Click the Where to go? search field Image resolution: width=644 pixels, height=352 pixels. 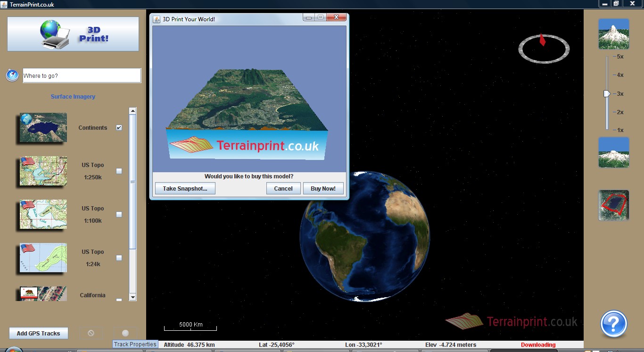[x=82, y=75]
